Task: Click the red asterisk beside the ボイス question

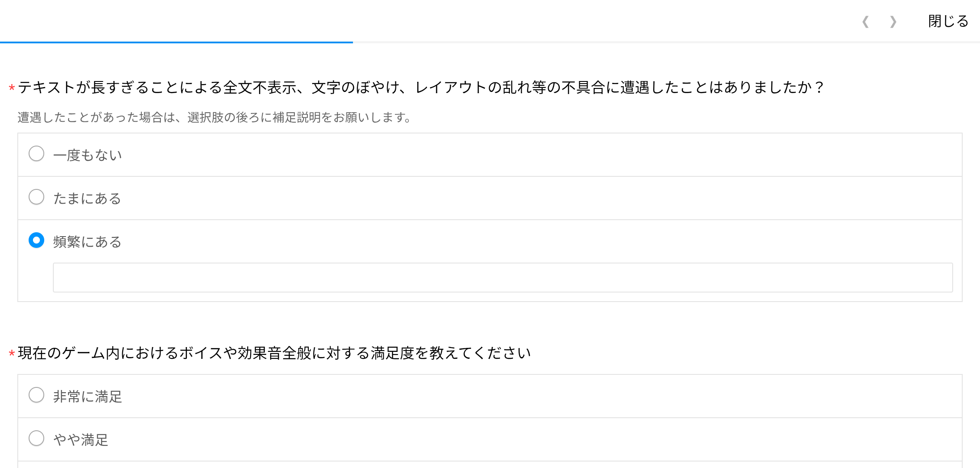Action: tap(12, 354)
